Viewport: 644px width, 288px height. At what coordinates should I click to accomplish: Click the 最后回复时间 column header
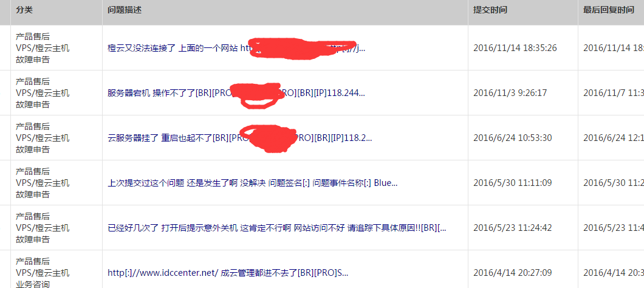point(608,10)
